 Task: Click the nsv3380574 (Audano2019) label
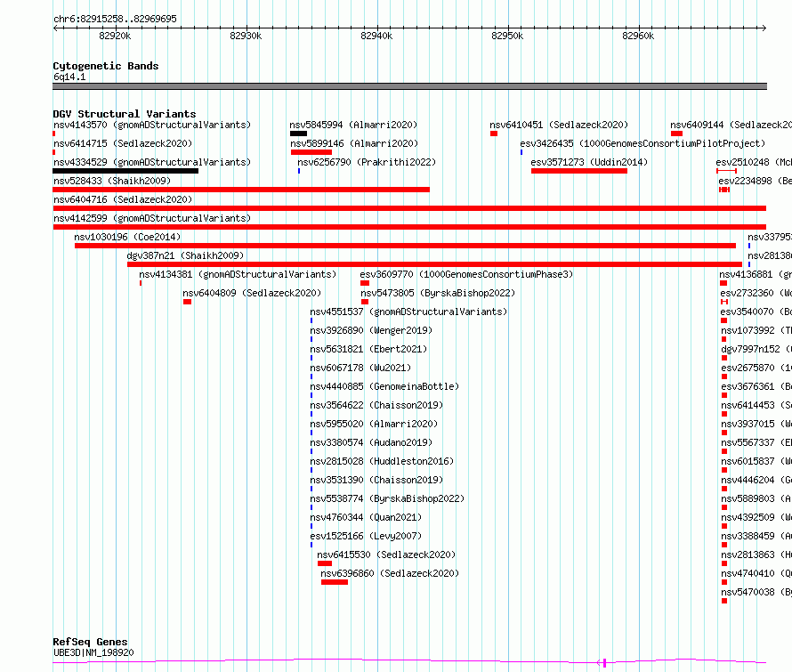[x=371, y=442]
